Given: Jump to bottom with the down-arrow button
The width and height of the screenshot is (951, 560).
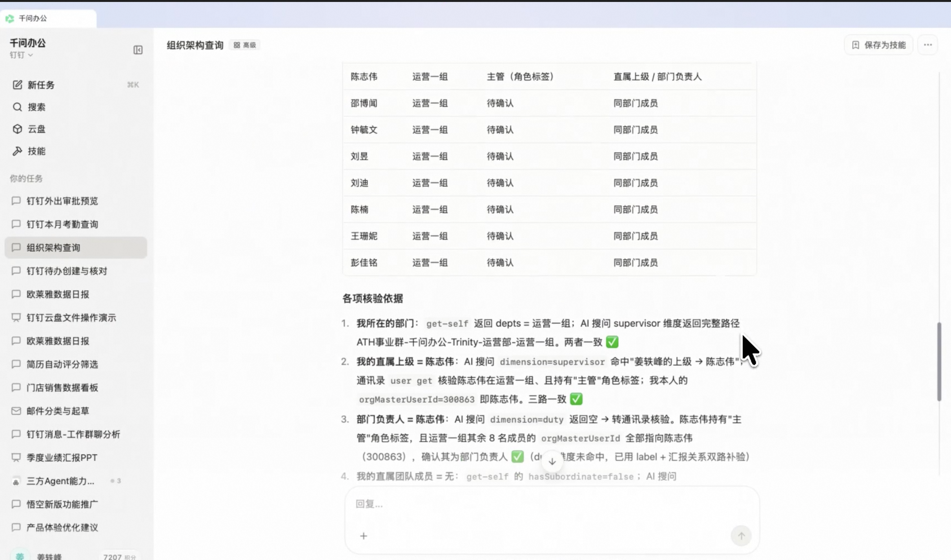Looking at the screenshot, I should pyautogui.click(x=552, y=461).
